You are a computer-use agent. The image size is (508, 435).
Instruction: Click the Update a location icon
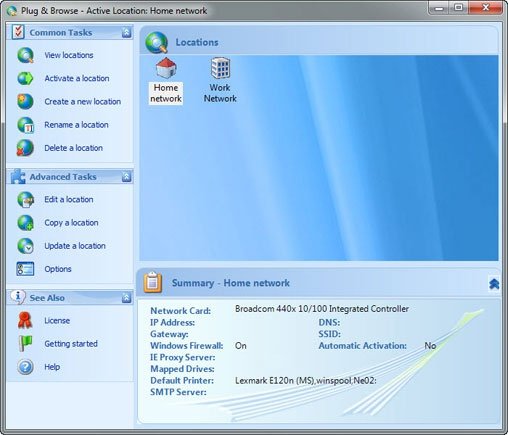[25, 246]
